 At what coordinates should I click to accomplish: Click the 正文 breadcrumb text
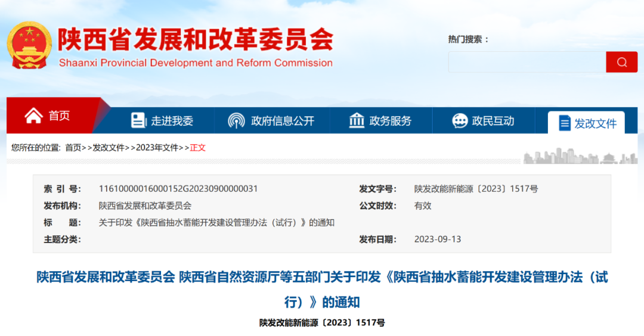(197, 148)
